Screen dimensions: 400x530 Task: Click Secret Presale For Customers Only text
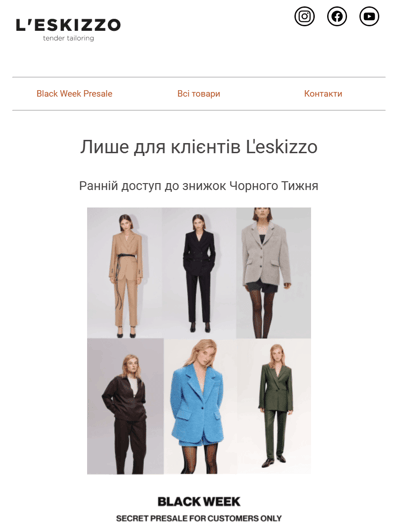[x=199, y=518]
